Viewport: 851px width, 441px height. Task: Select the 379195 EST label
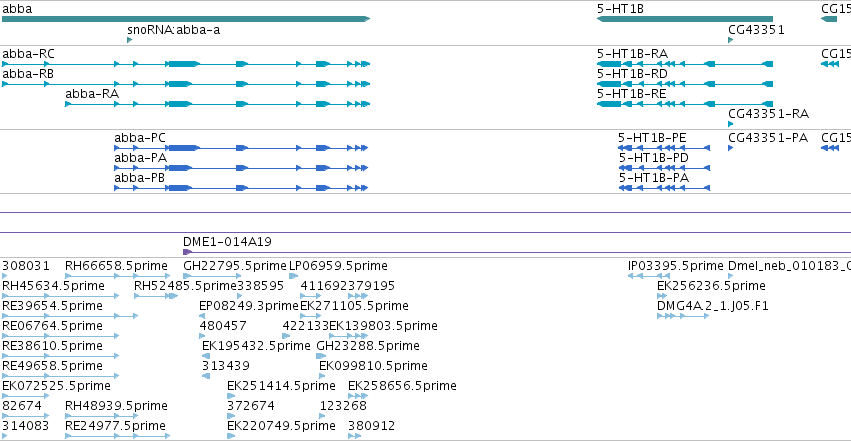[371, 286]
